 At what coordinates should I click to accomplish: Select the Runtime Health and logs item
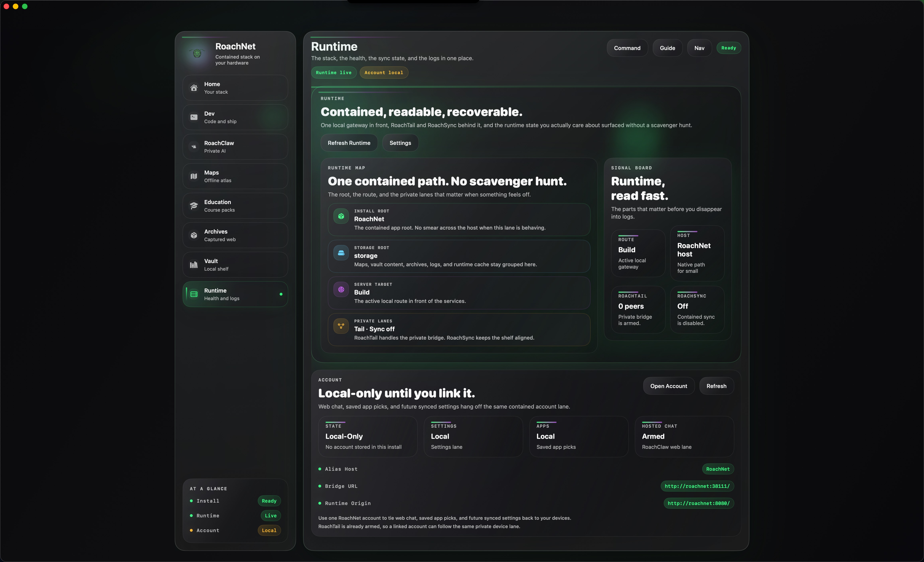tap(235, 295)
